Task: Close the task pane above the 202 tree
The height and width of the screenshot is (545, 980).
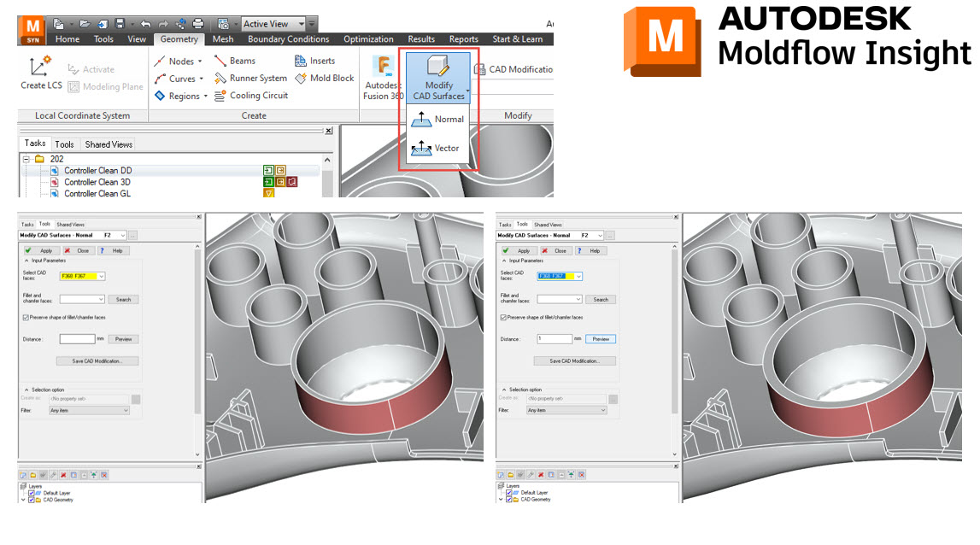Action: tap(329, 131)
